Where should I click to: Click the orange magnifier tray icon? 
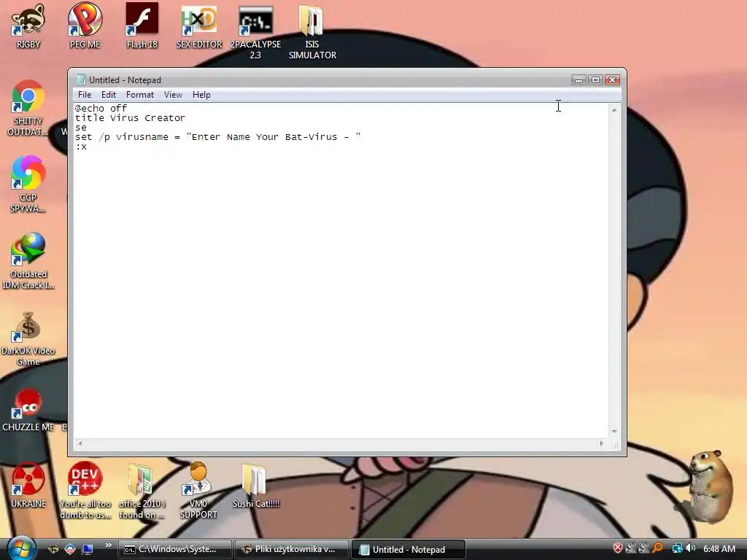[657, 548]
